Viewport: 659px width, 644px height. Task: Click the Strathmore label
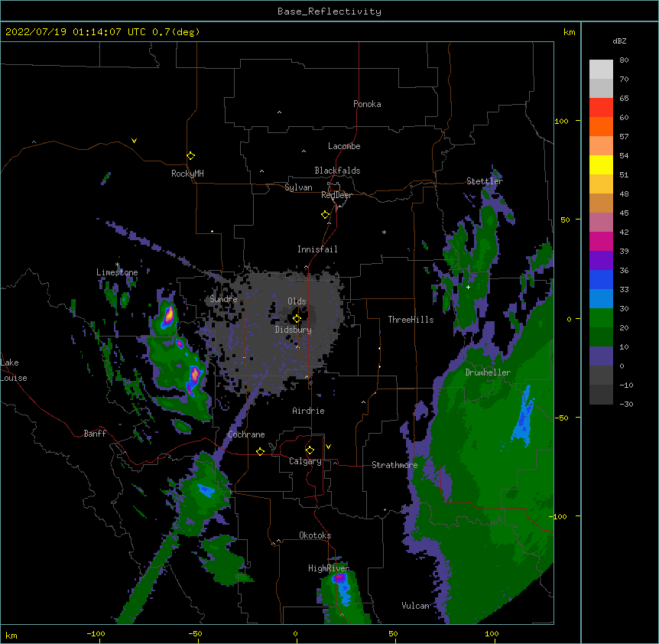pyautogui.click(x=394, y=465)
